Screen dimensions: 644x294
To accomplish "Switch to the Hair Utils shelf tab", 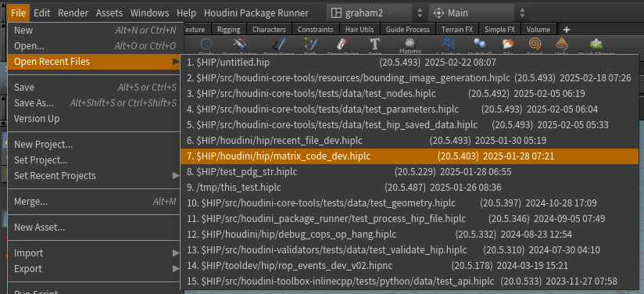I will [360, 30].
